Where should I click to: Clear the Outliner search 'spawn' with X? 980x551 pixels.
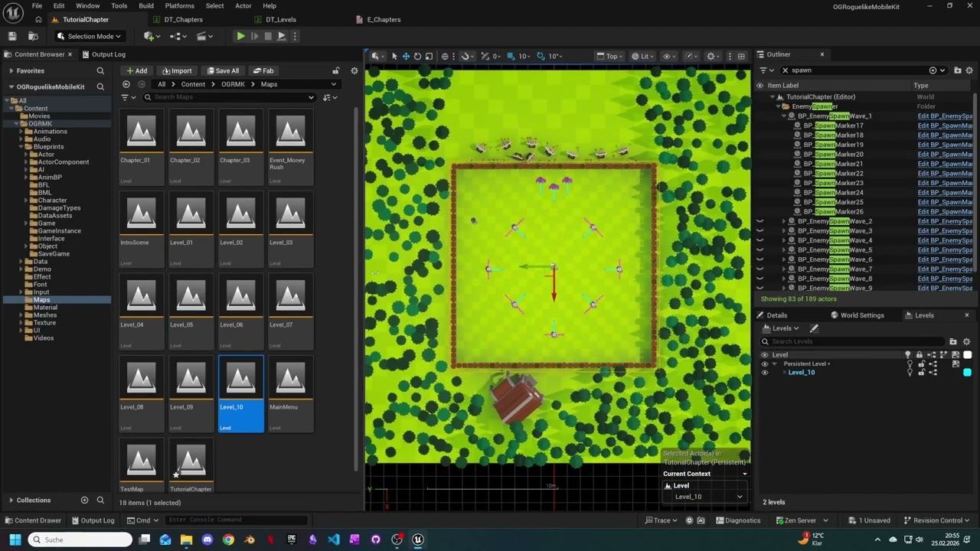click(x=785, y=70)
